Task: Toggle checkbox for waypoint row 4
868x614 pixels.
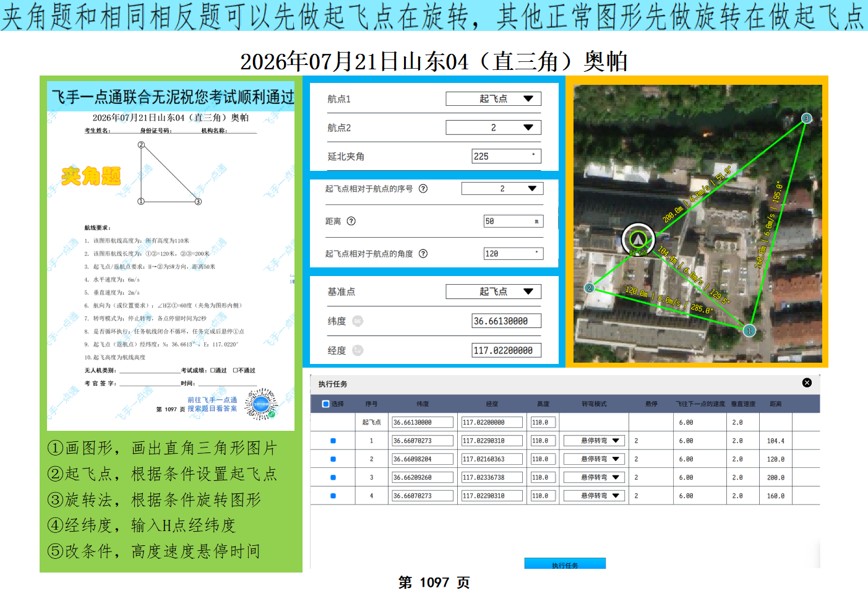Action: pyautogui.click(x=333, y=496)
